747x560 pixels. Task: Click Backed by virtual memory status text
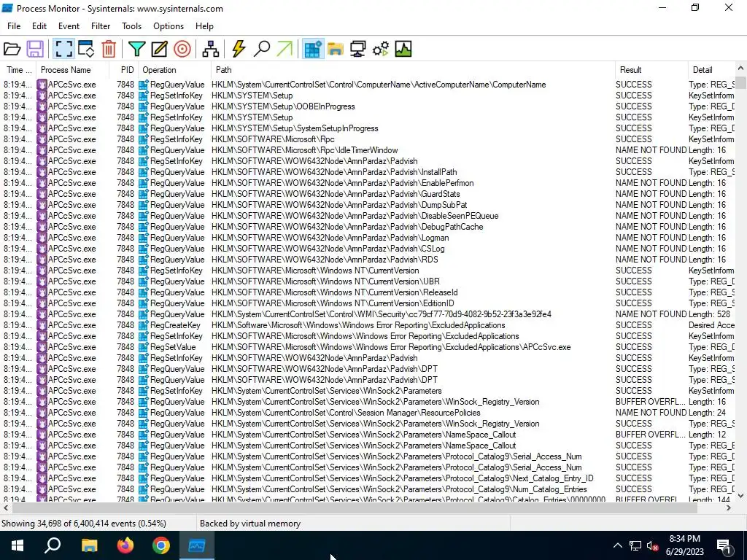(250, 524)
